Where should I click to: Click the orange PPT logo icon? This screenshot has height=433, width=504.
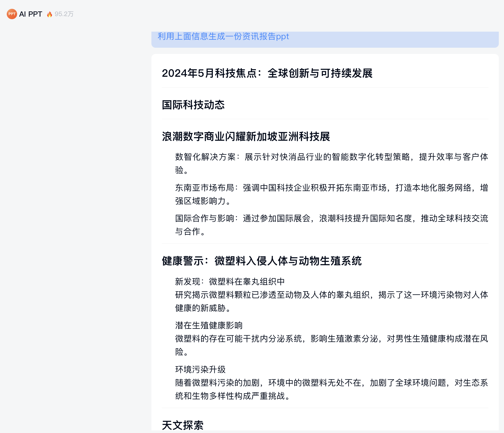click(12, 14)
